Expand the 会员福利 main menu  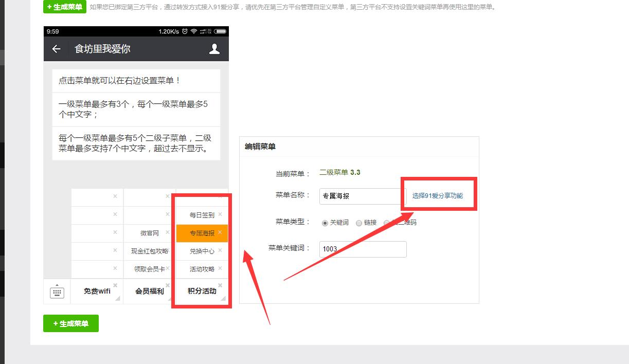click(x=149, y=291)
